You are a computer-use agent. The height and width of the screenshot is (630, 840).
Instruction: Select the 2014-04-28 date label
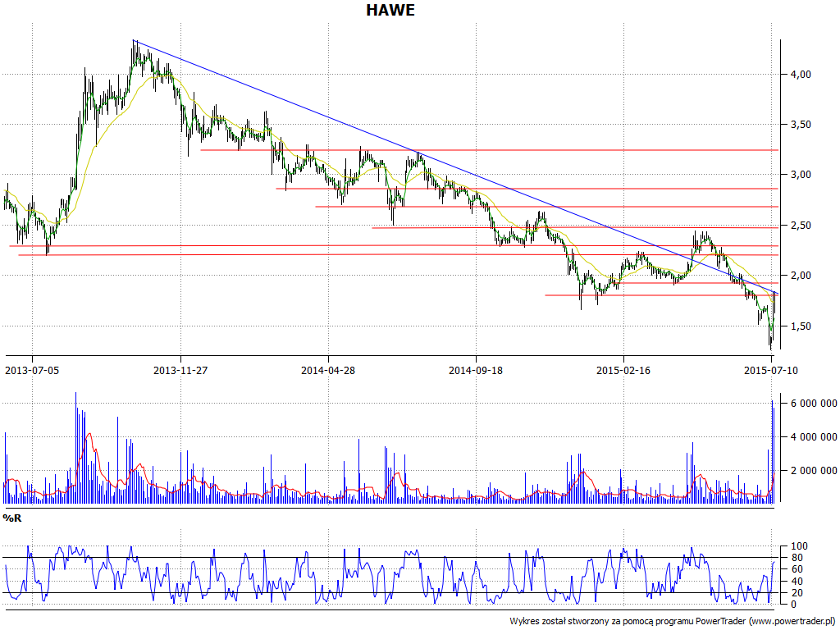pyautogui.click(x=328, y=370)
